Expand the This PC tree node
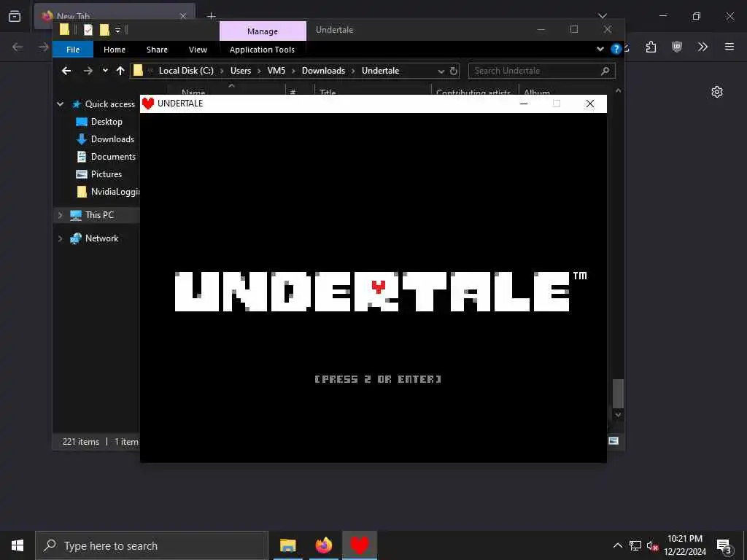747x560 pixels. pyautogui.click(x=61, y=215)
